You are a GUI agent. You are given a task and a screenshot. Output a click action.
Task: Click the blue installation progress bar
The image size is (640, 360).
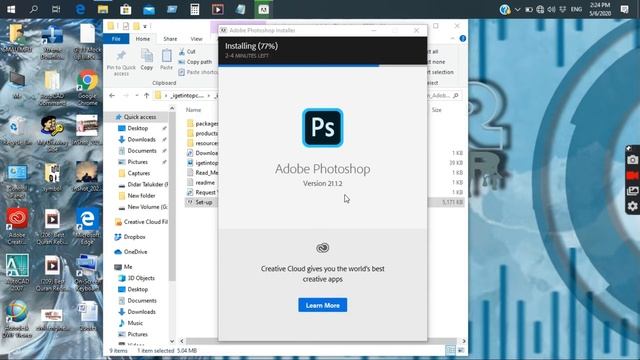coord(299,65)
